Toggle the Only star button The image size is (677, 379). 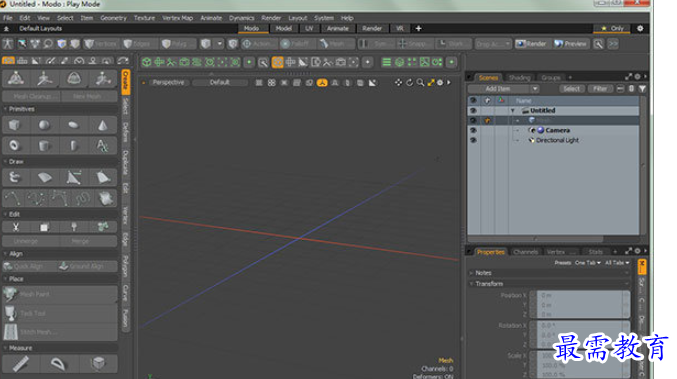(612, 28)
